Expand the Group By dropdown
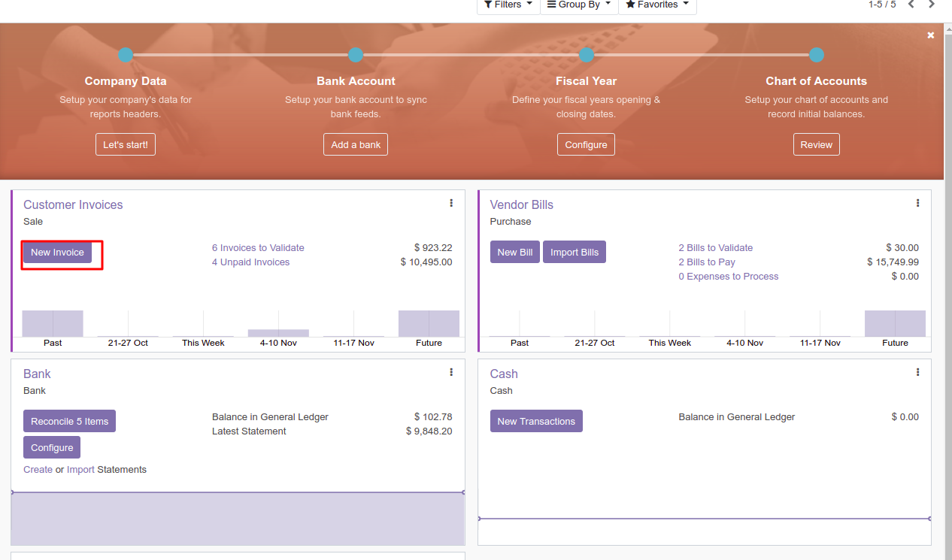 (578, 5)
